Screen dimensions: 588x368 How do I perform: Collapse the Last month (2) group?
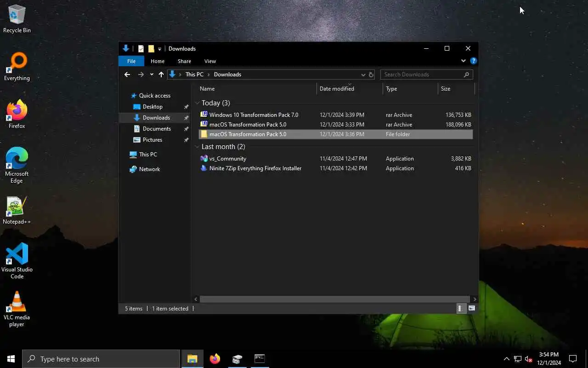tap(197, 147)
